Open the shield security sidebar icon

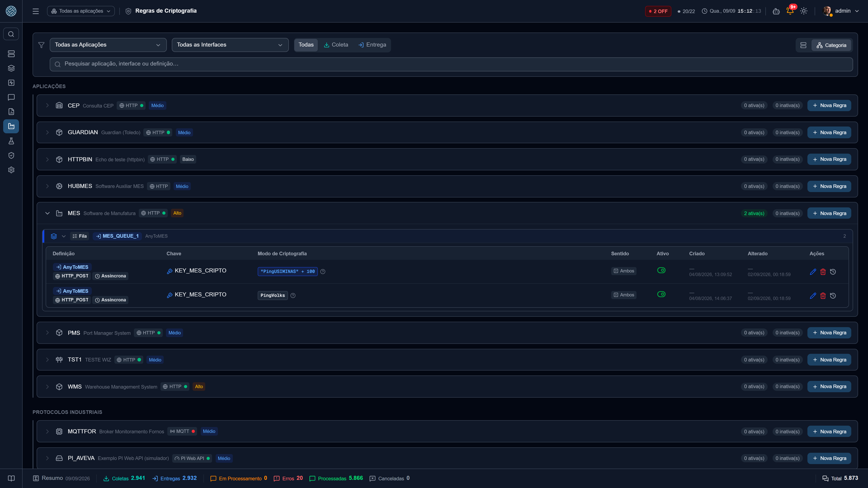[x=11, y=155]
